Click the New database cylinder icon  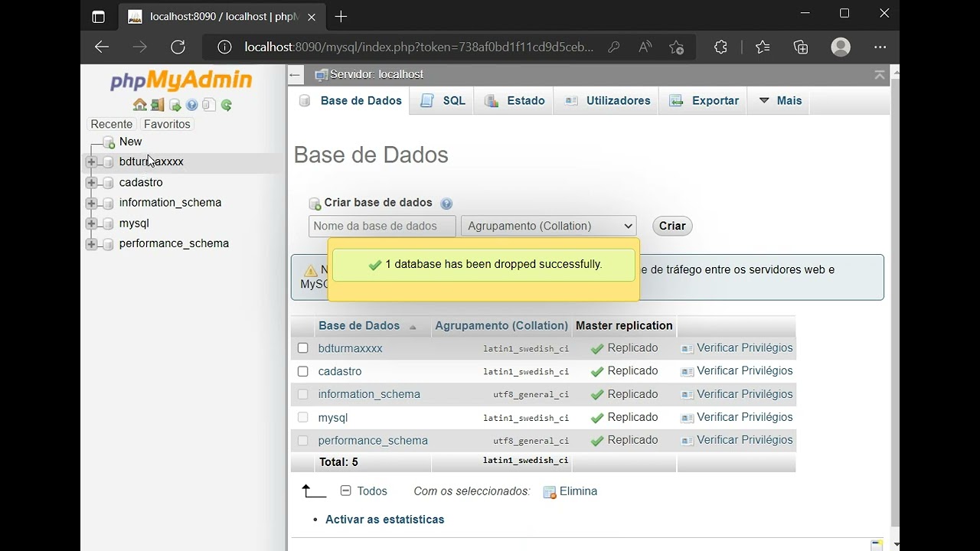[109, 142]
